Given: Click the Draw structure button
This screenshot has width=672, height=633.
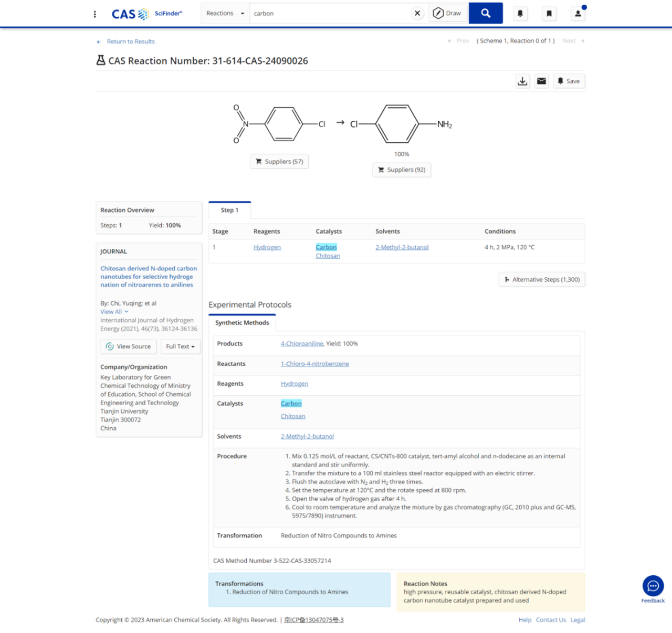Looking at the screenshot, I should (447, 14).
